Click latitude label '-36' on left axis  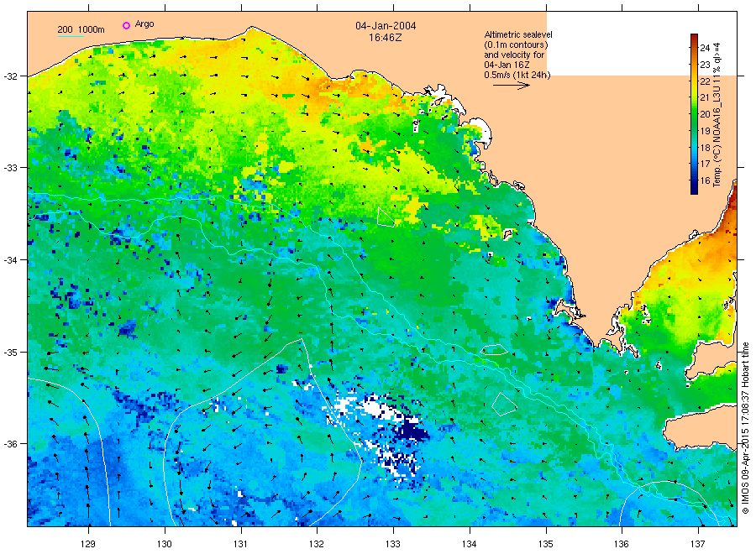[11, 444]
